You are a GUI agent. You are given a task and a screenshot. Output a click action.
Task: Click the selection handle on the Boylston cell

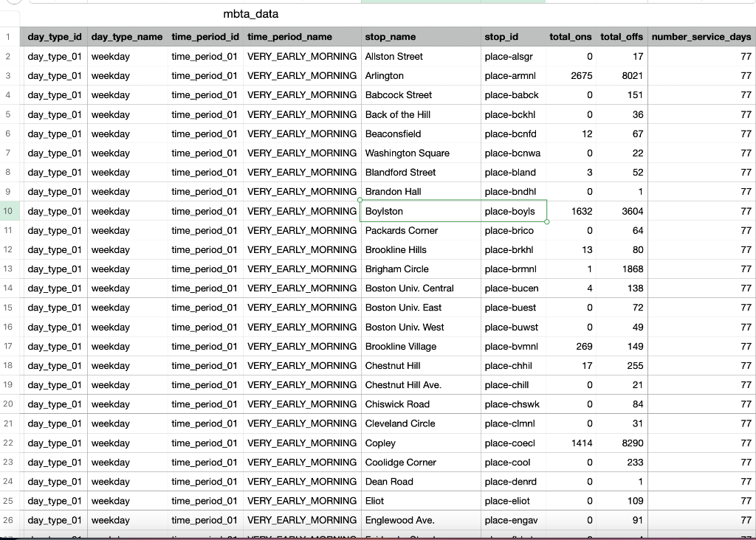546,221
